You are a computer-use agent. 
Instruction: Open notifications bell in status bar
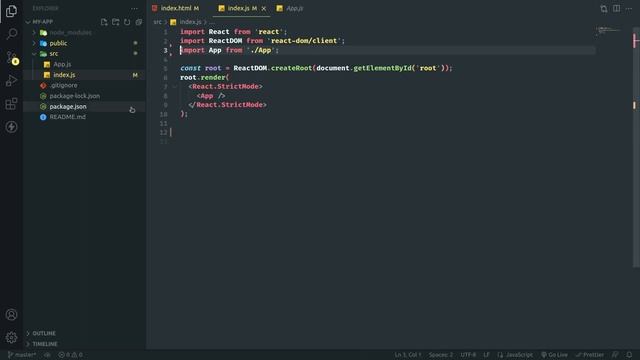pyautogui.click(x=629, y=355)
